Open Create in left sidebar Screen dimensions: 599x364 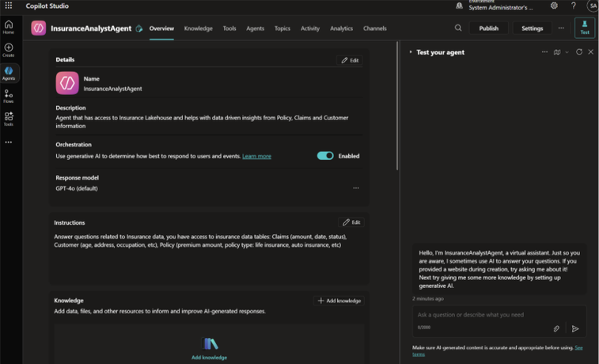coord(9,50)
